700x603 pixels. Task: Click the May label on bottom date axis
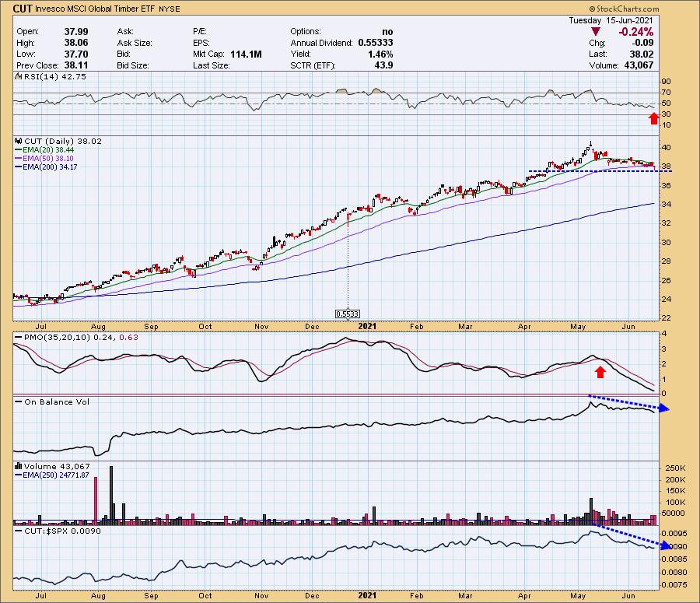pyautogui.click(x=578, y=596)
